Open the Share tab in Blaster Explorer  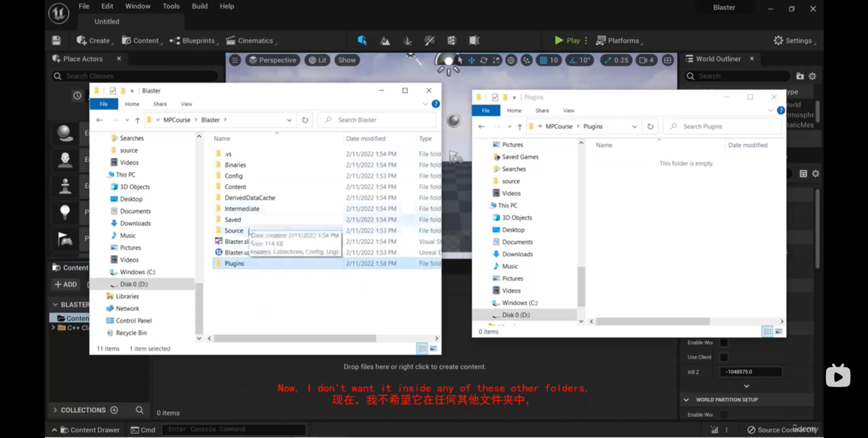coord(160,104)
